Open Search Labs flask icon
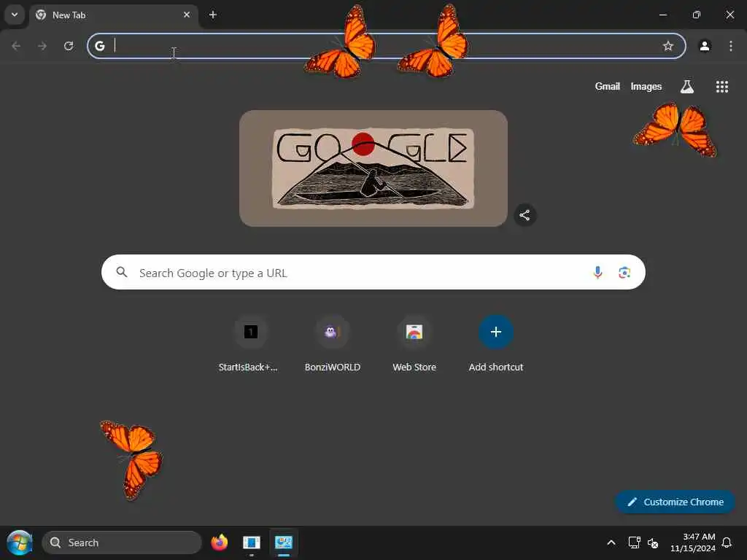 [x=687, y=86]
